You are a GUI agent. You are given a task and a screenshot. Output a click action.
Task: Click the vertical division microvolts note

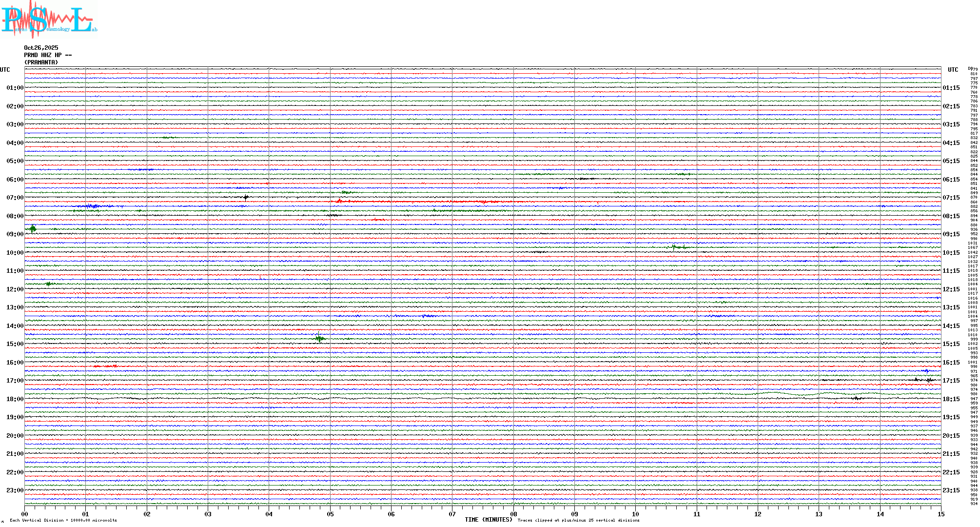[63, 520]
